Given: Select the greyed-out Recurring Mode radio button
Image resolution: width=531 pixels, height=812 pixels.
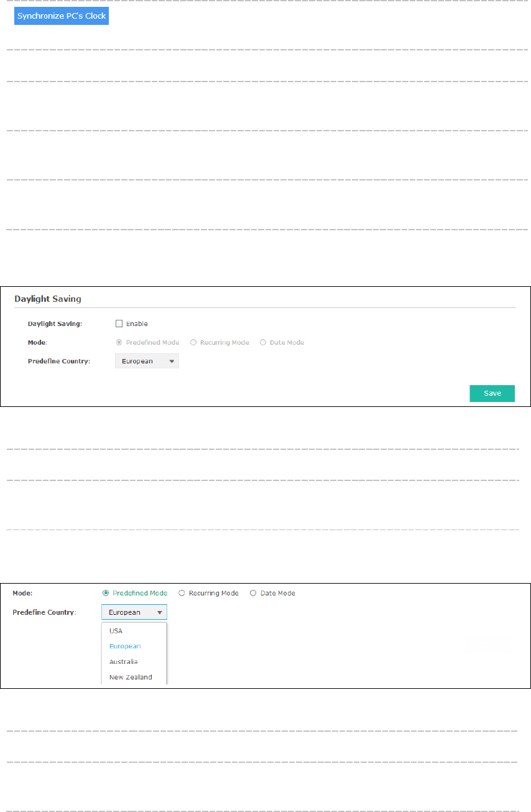Looking at the screenshot, I should coord(193,342).
